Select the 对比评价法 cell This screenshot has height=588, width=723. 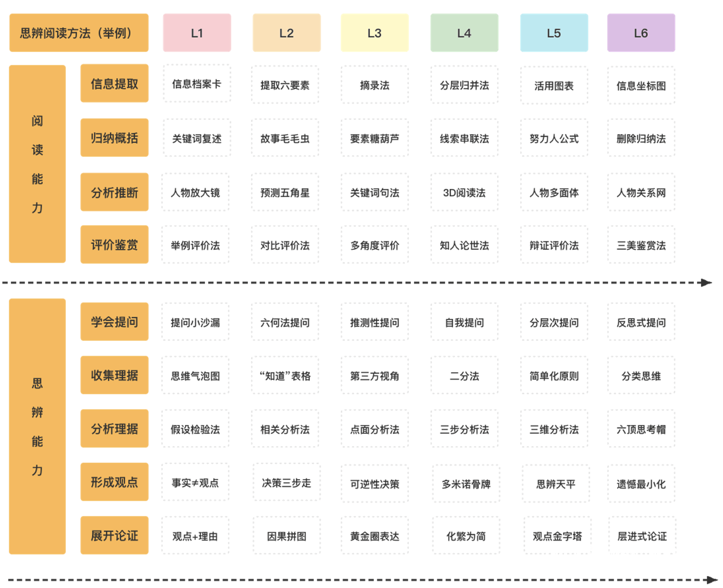pyautogui.click(x=285, y=245)
